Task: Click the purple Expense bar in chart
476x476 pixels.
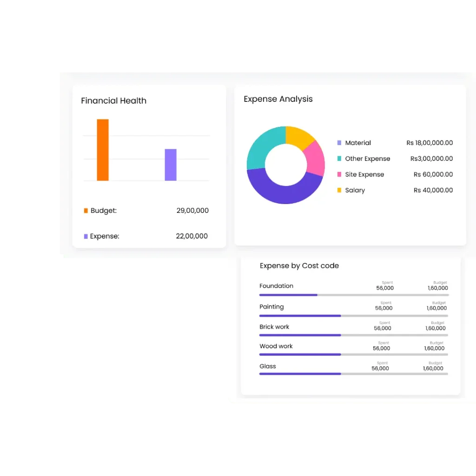Action: click(x=171, y=165)
